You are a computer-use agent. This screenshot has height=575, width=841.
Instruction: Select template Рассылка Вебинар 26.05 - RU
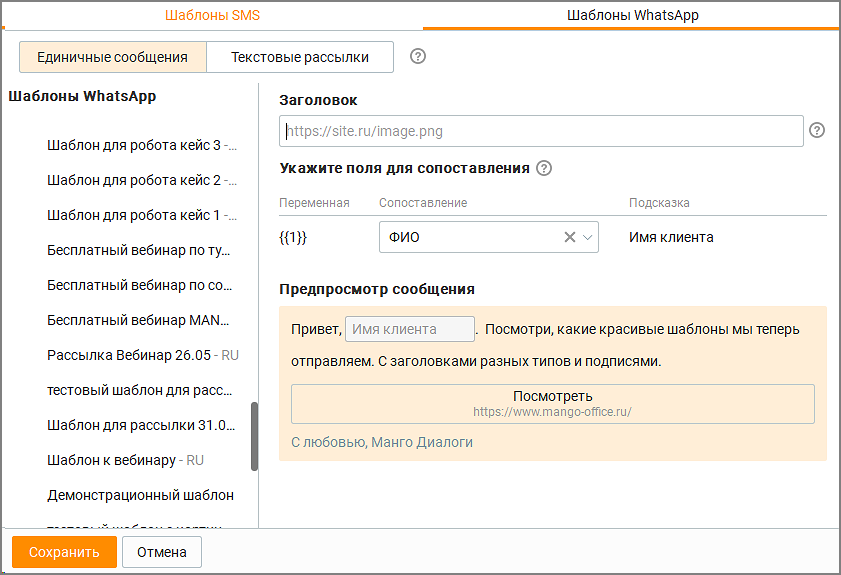click(x=143, y=355)
